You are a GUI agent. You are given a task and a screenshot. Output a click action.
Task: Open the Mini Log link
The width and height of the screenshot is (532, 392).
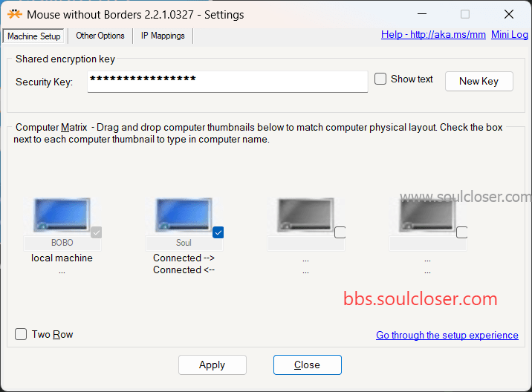click(x=510, y=35)
